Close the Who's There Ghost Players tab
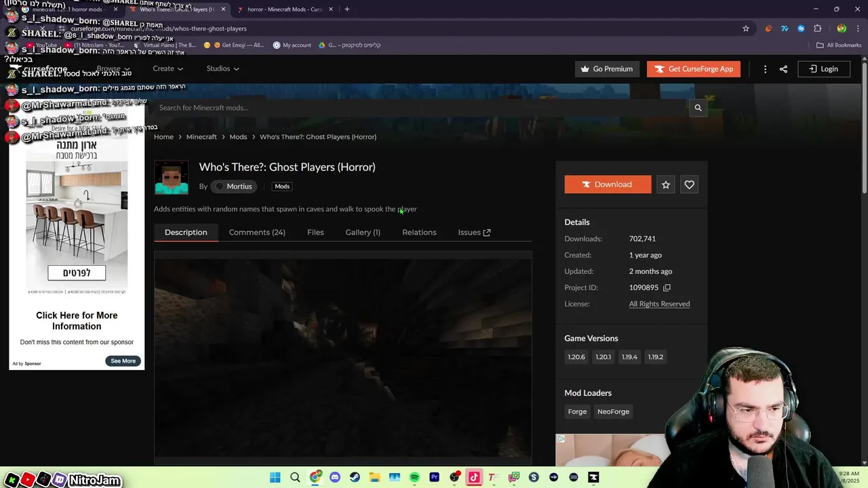The image size is (868, 488). [223, 9]
